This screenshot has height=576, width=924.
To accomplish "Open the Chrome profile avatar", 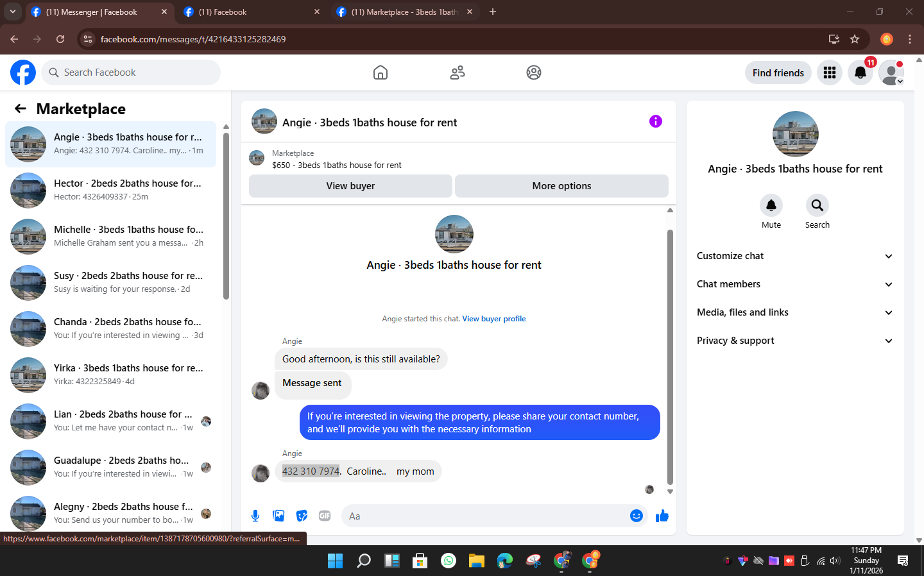I will (x=887, y=39).
